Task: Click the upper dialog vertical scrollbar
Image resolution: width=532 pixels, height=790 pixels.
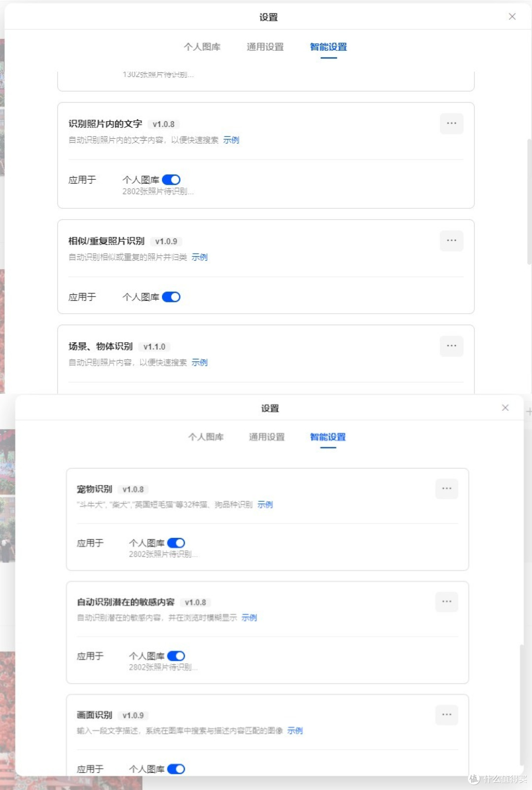Action: click(529, 202)
